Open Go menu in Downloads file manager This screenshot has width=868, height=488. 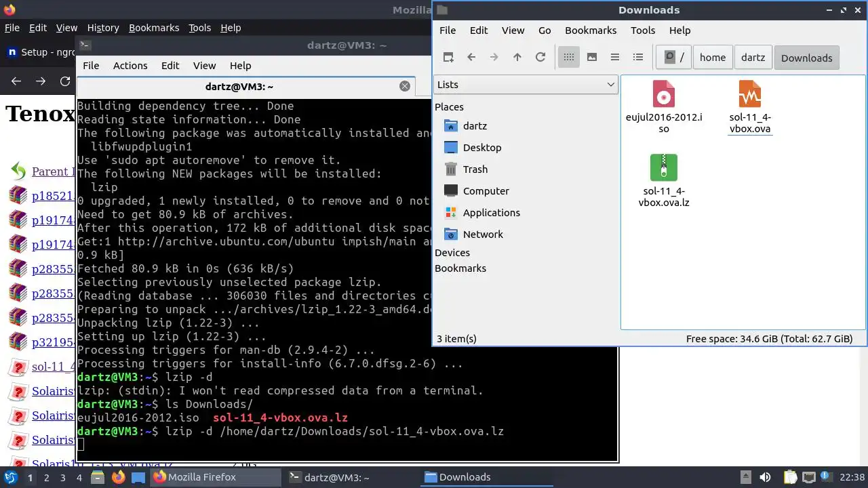(x=545, y=30)
